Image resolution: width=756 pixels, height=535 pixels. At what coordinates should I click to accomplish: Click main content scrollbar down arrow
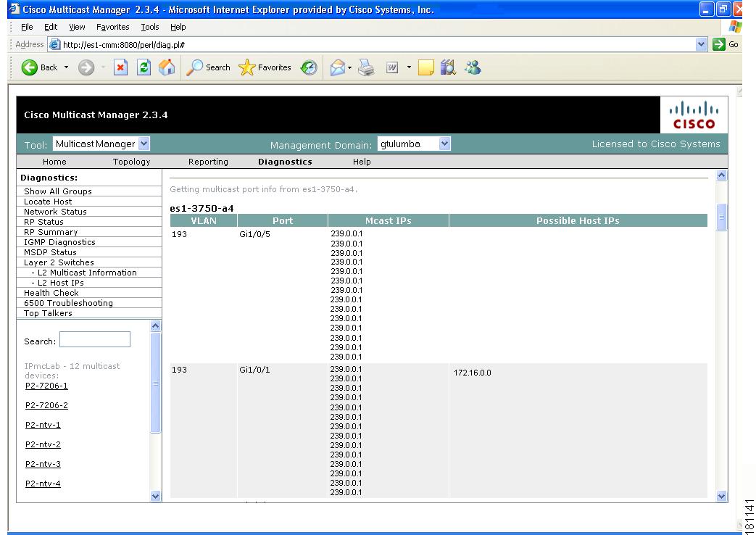tap(721, 495)
